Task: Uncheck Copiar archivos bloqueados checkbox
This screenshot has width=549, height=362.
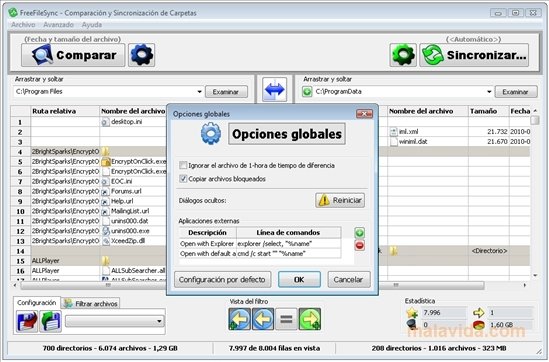Action: tap(183, 179)
